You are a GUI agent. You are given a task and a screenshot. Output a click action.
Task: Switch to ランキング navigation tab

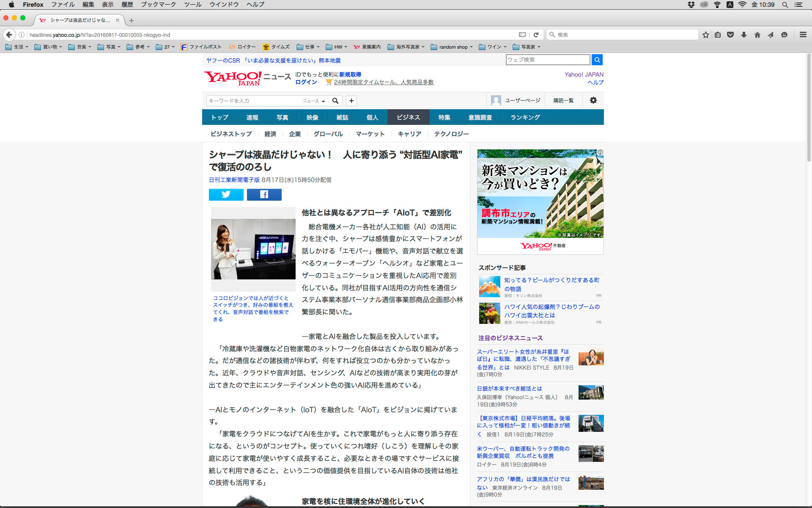[525, 117]
